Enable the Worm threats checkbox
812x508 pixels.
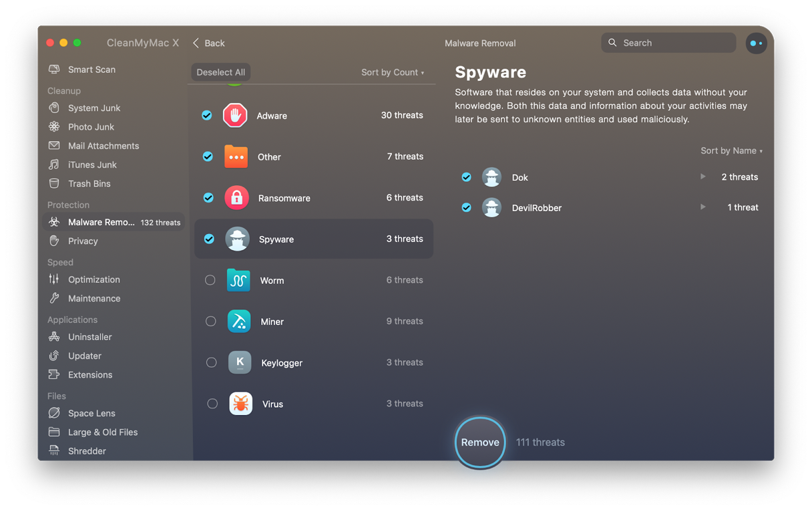tap(211, 280)
